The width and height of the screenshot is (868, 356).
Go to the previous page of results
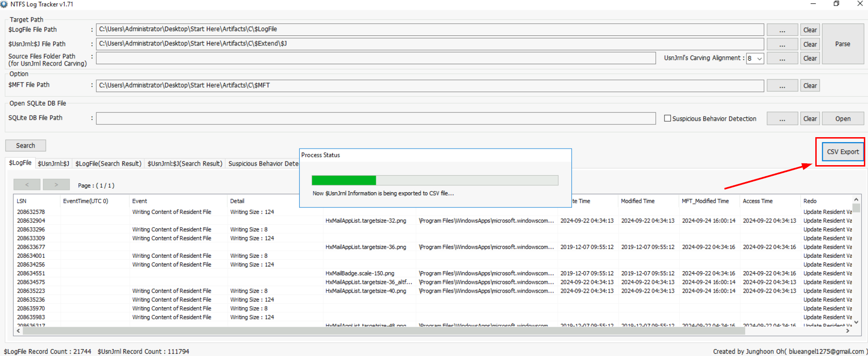27,184
